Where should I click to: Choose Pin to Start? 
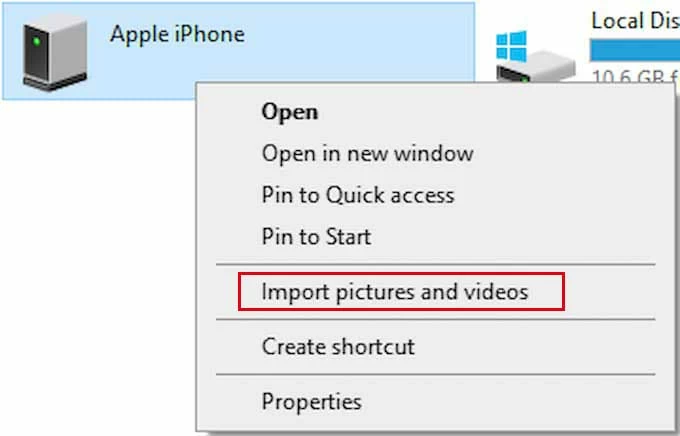tap(316, 237)
